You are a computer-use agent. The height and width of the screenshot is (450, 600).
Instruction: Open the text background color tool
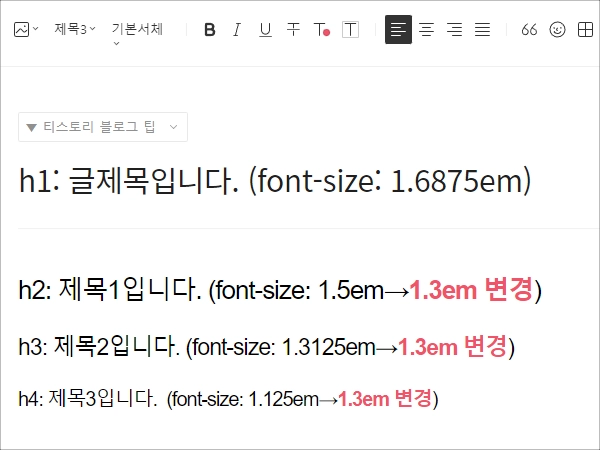[x=350, y=29]
